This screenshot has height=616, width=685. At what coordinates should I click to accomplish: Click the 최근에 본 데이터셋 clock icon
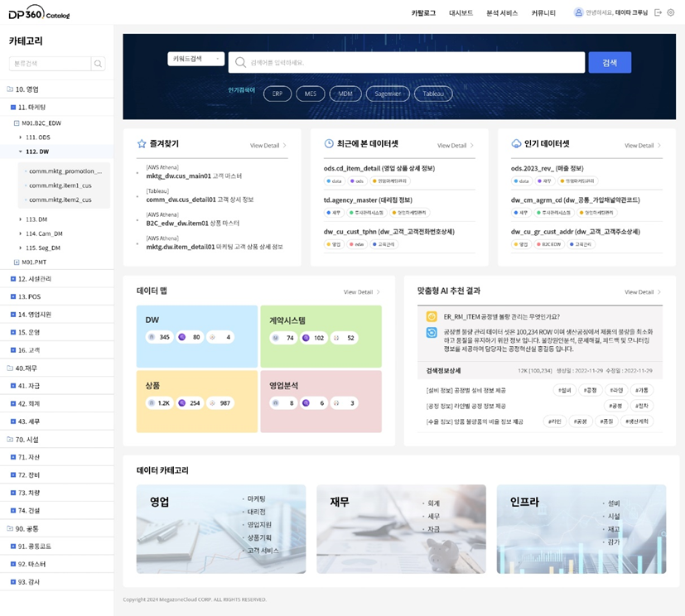(329, 144)
